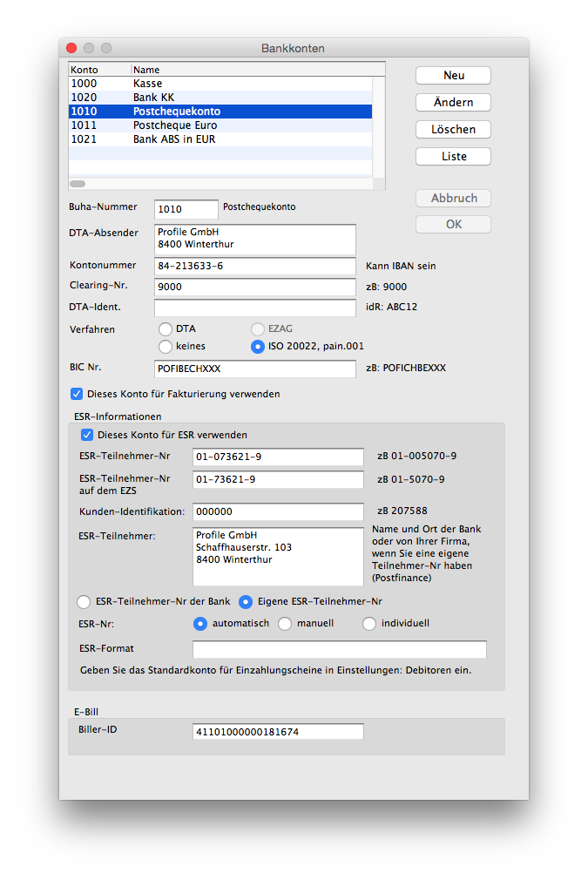Sort list by Konto column header
588x880 pixels.
(x=98, y=70)
